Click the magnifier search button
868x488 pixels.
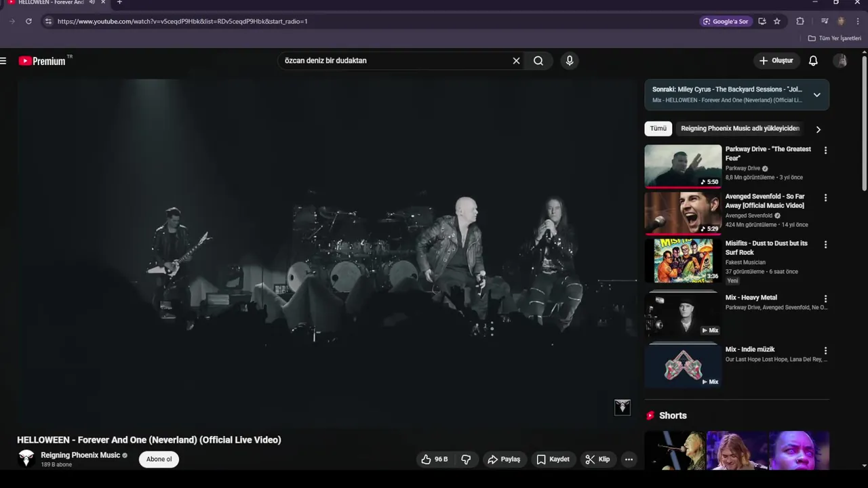pos(538,60)
